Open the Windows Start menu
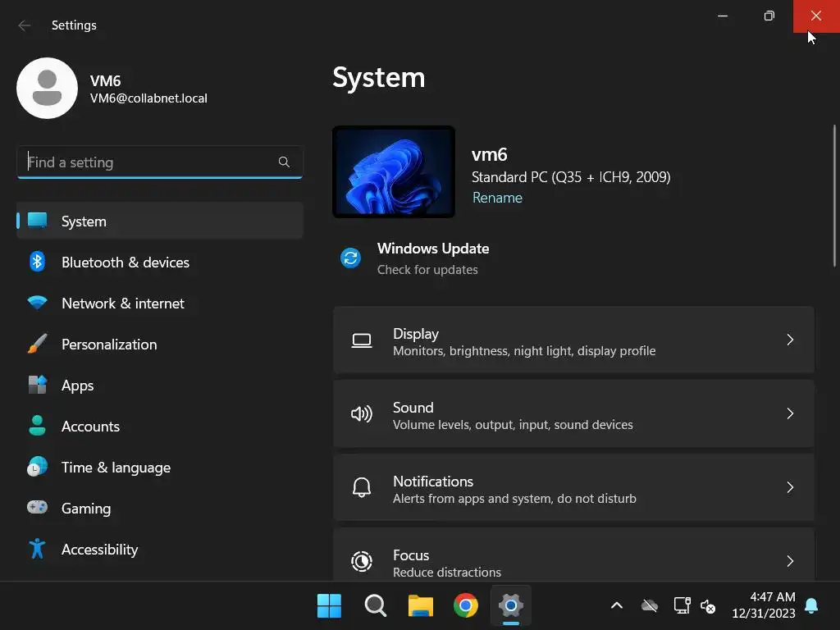This screenshot has height=630, width=840. [329, 606]
